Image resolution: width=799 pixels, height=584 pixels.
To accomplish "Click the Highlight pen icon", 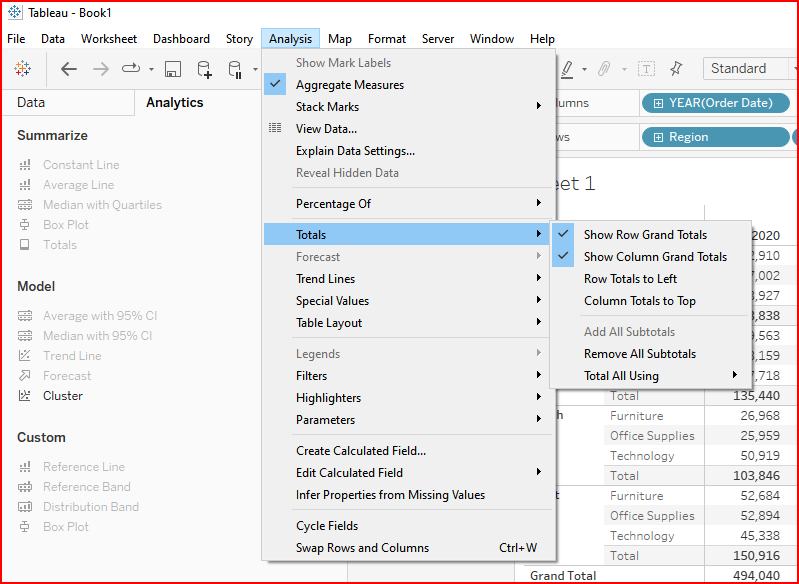I will pos(567,69).
